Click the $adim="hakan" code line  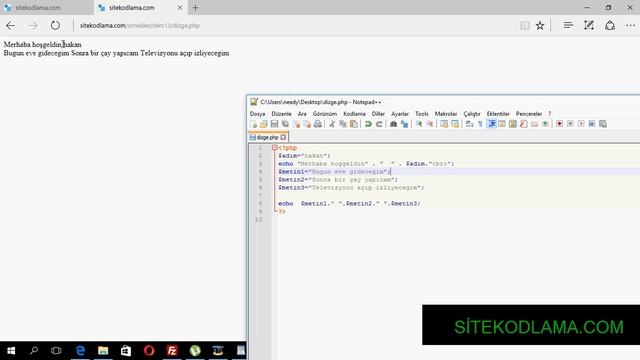pos(304,156)
